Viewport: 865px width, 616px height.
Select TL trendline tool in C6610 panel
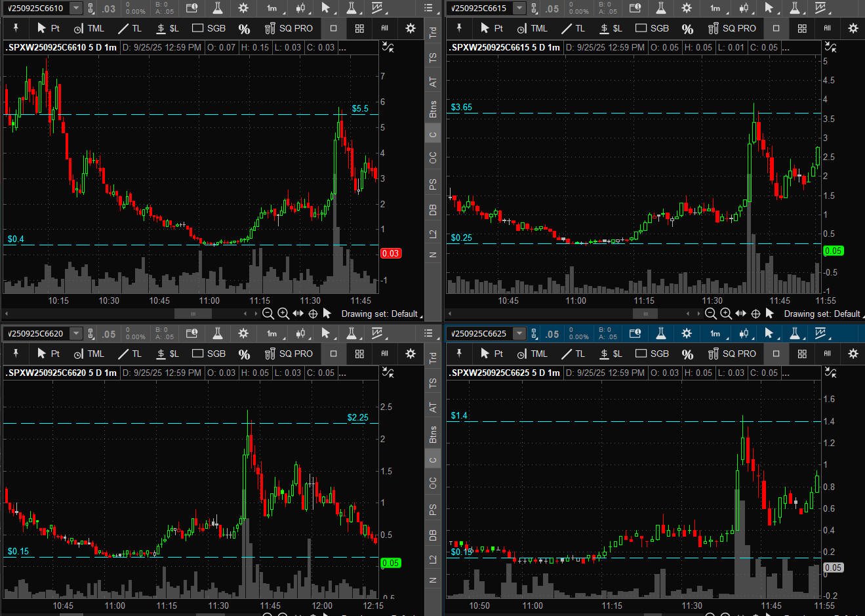click(x=129, y=28)
